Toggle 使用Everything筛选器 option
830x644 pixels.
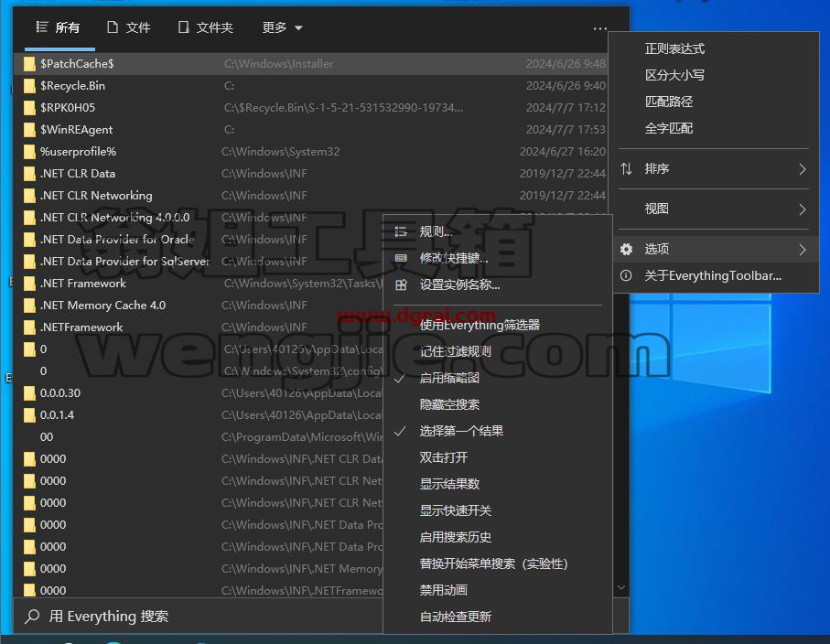pyautogui.click(x=498, y=325)
